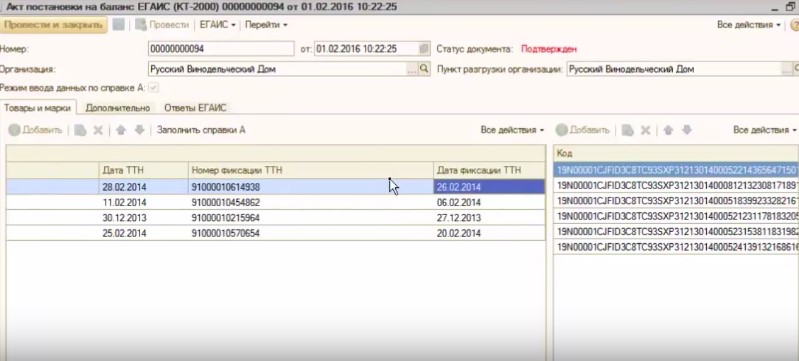Click delete X icon in right Код toolbar
Image resolution: width=799 pixels, height=361 pixels.
coord(645,131)
